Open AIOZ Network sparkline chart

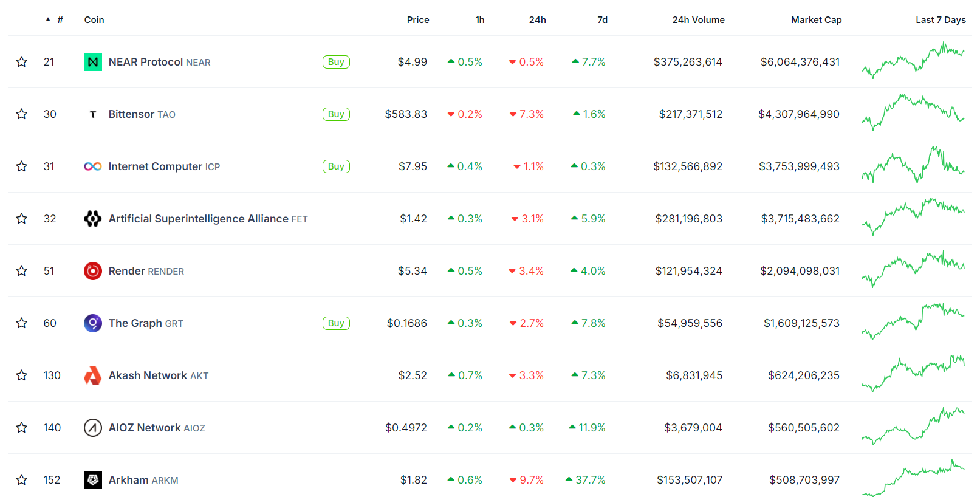[x=913, y=426]
